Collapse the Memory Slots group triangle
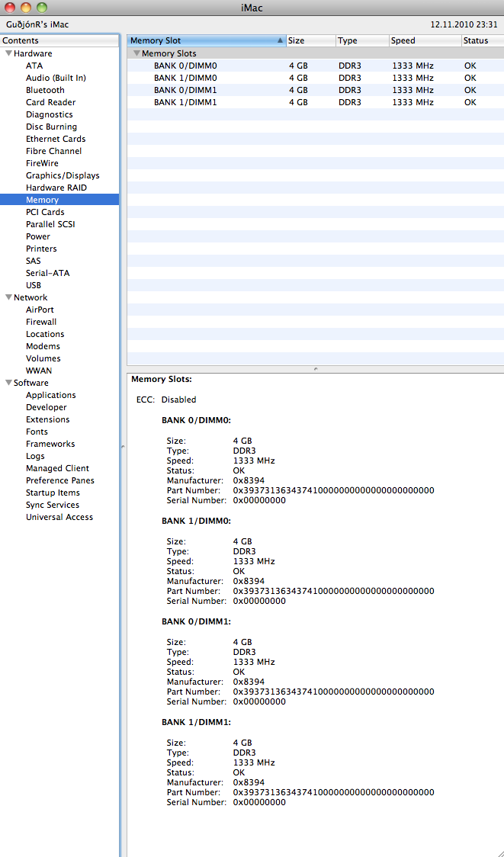 click(136, 53)
